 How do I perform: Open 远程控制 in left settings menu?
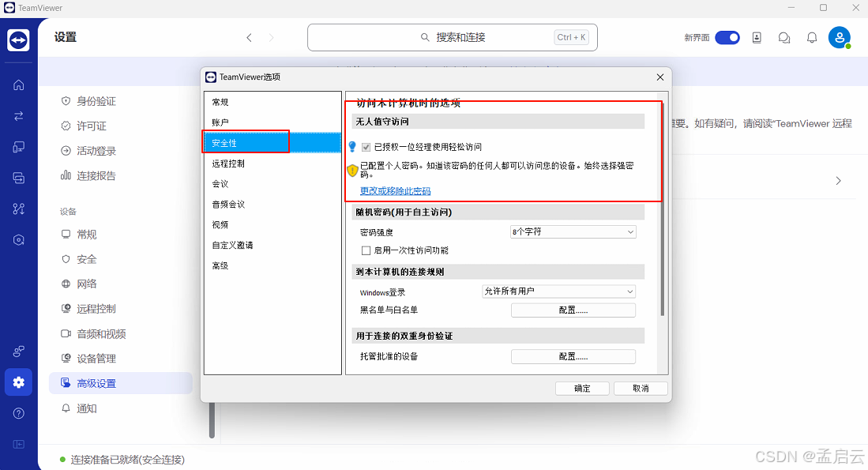tap(121, 309)
